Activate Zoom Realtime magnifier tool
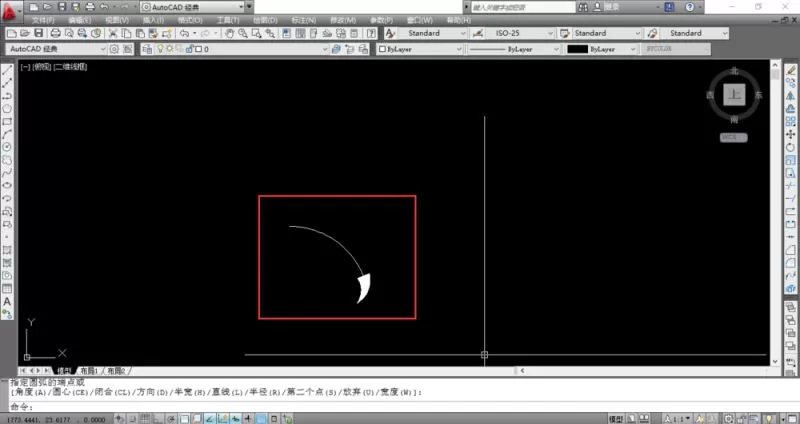The height and width of the screenshot is (424, 800). click(243, 33)
